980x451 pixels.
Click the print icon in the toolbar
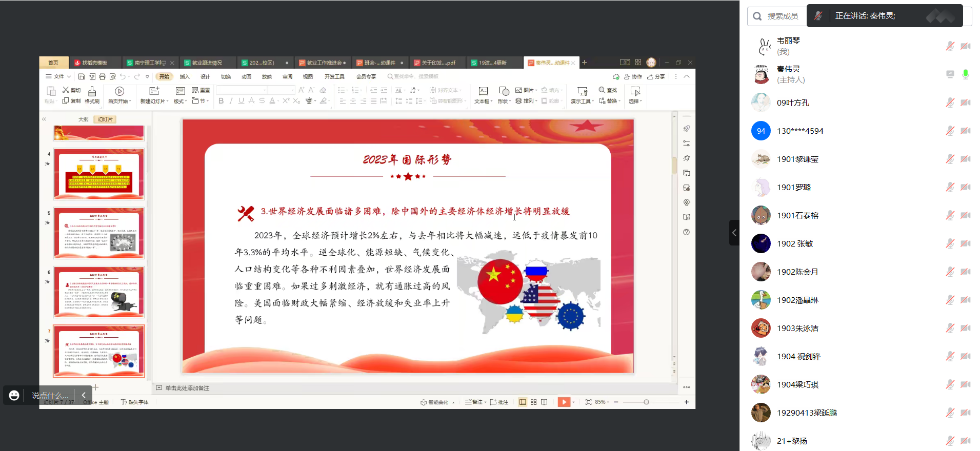[102, 76]
